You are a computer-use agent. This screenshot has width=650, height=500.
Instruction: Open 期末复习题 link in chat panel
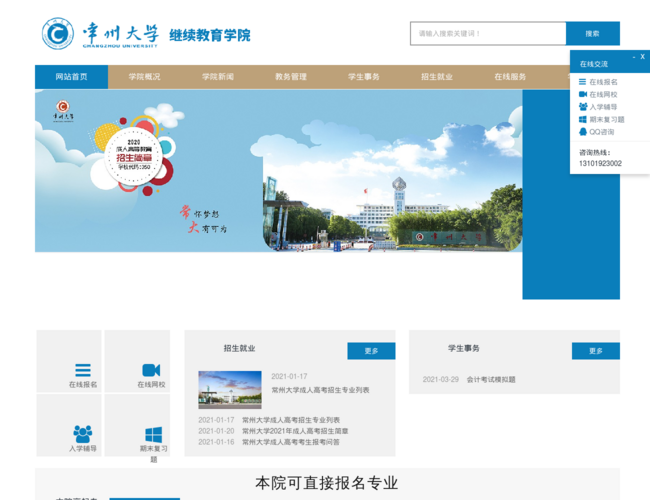coord(607,119)
